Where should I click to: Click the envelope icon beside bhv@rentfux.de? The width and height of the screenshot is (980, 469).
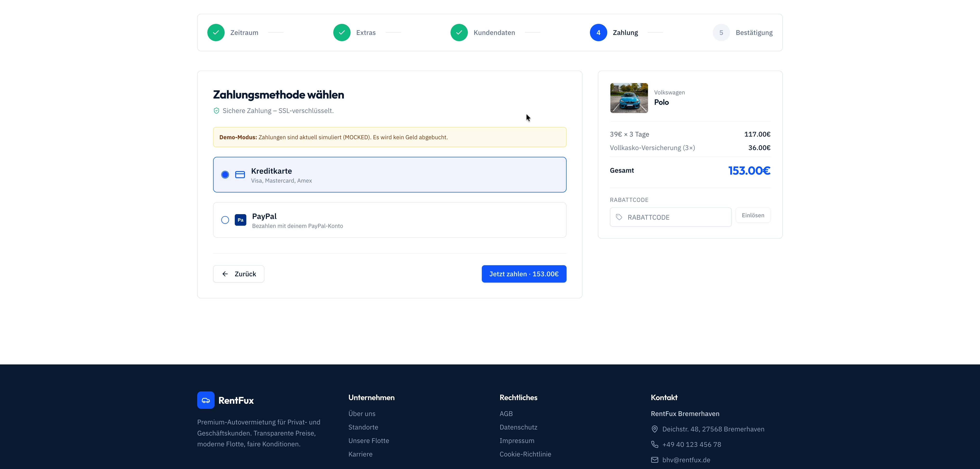654,460
